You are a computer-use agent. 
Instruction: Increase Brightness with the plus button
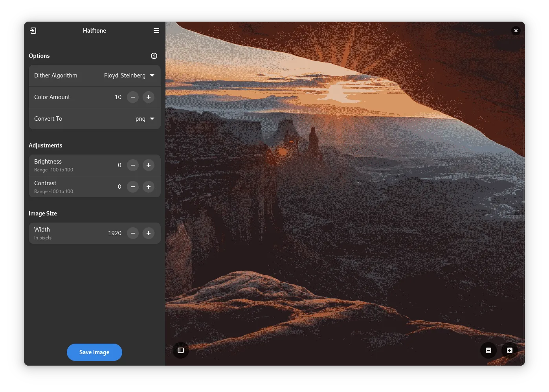pyautogui.click(x=149, y=165)
